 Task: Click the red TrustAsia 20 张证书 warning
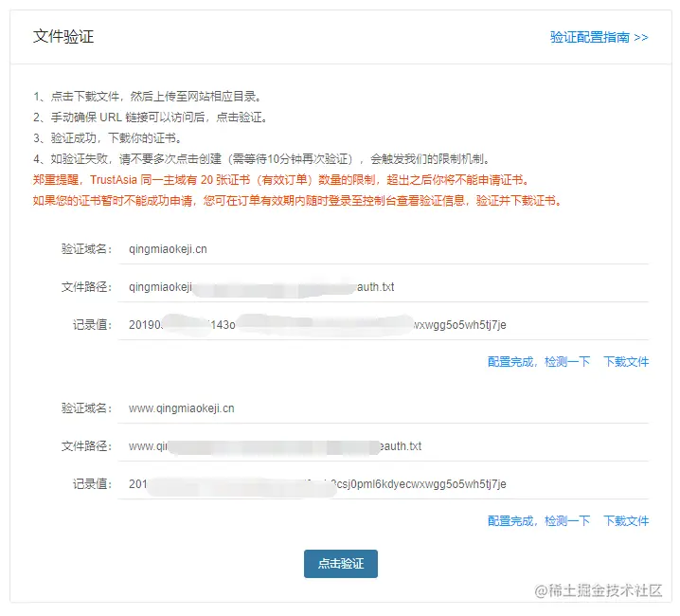coord(282,180)
